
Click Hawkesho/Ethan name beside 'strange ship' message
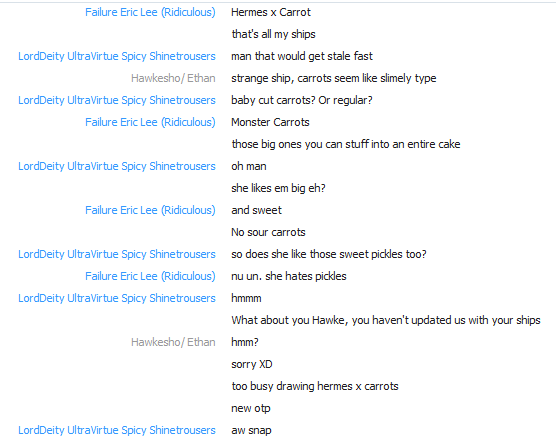click(173, 78)
